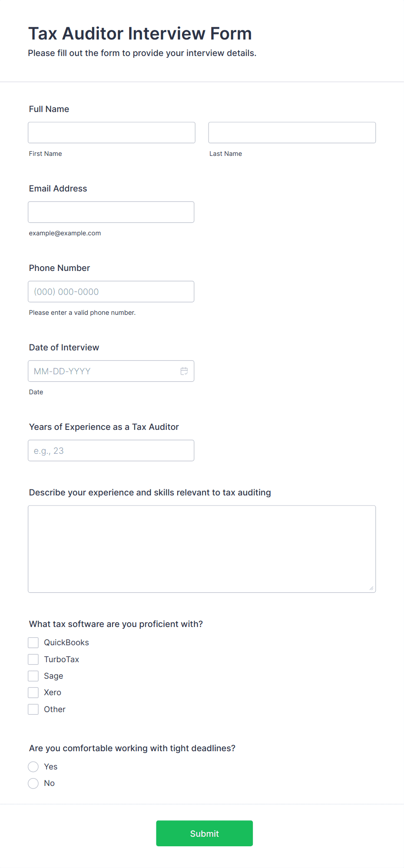Click the MM-DD-YYYY date field
The image size is (404, 868).
click(x=111, y=371)
